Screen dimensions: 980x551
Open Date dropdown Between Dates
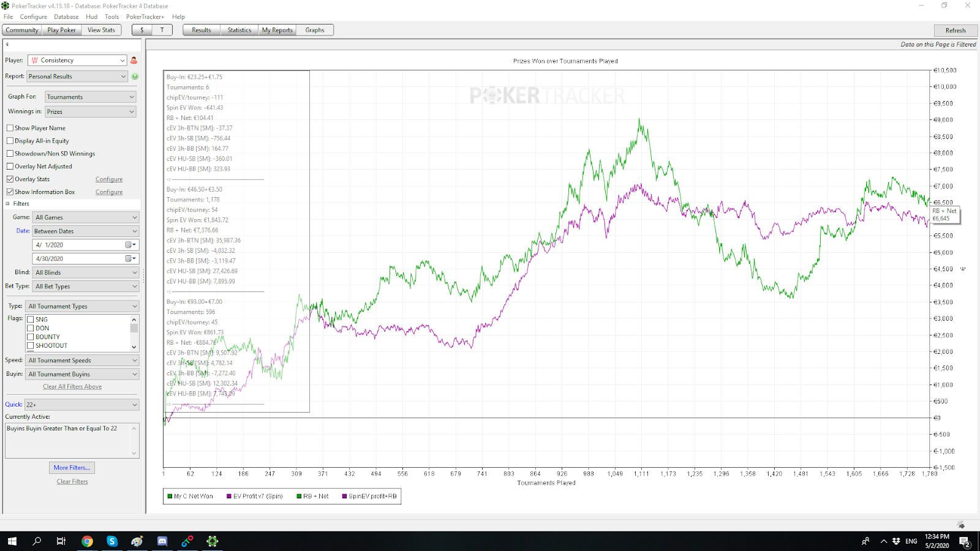click(86, 231)
